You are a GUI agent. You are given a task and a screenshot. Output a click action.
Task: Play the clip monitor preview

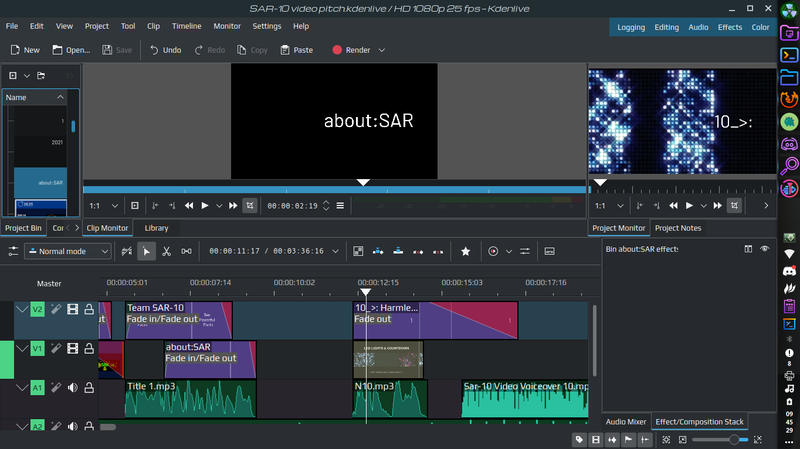(205, 206)
